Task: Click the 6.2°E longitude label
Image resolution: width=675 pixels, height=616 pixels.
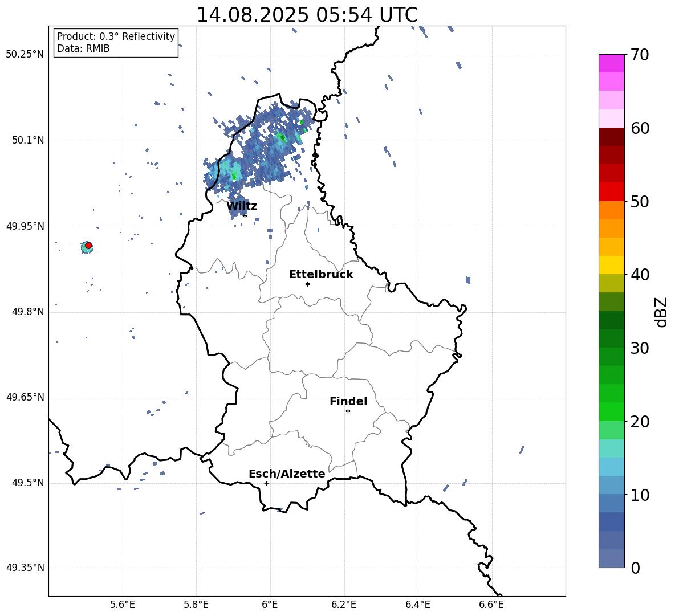Action: click(344, 605)
